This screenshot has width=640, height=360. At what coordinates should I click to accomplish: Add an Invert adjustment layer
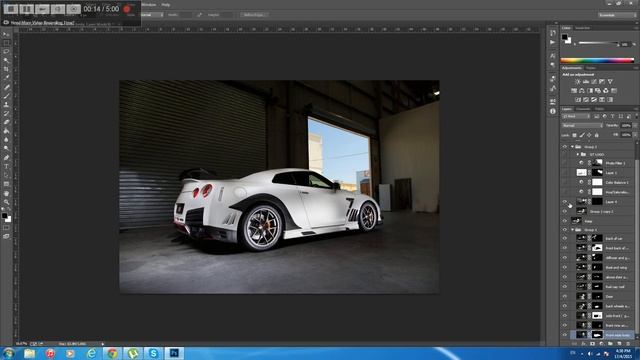pos(578,100)
